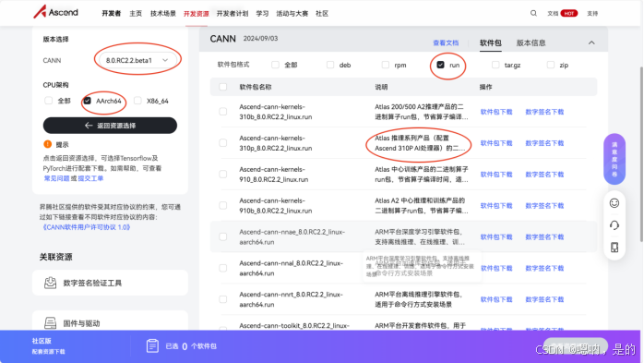Collapse the CANN panel with the chevron

(x=591, y=42)
